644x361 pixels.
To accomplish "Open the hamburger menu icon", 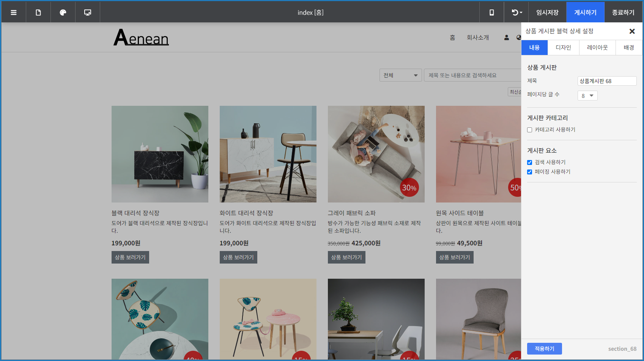I will pyautogui.click(x=14, y=13).
